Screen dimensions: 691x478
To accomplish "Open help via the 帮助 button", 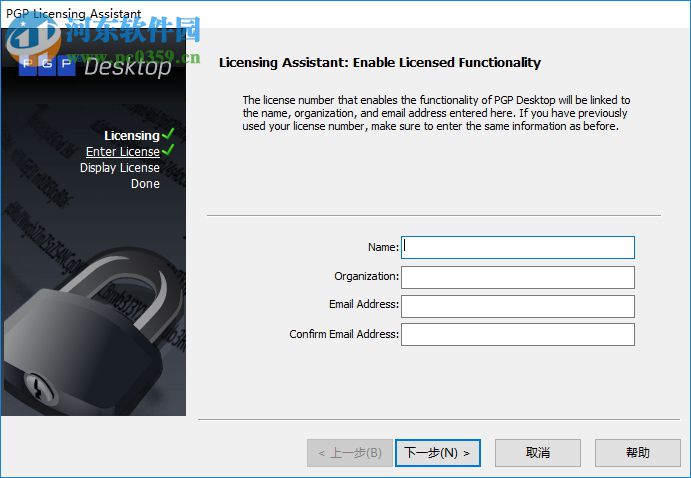I will point(638,453).
